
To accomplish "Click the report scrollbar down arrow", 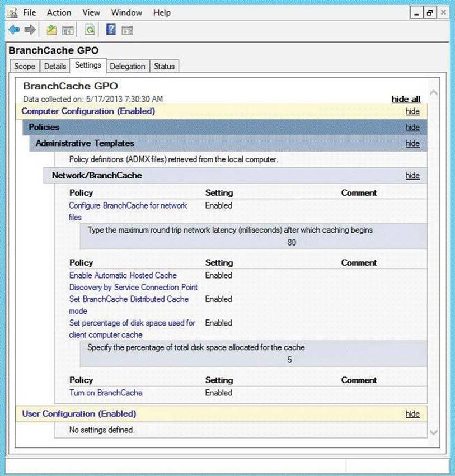I will pos(433,432).
